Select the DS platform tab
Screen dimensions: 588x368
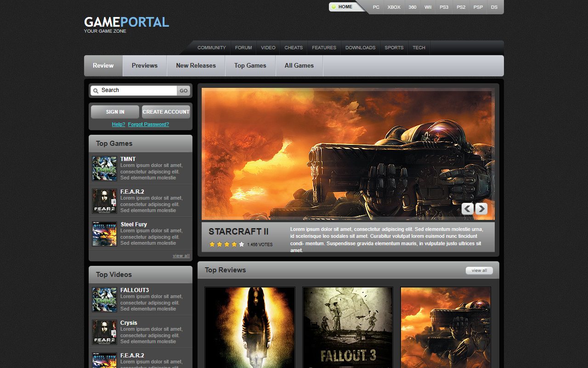(x=494, y=7)
